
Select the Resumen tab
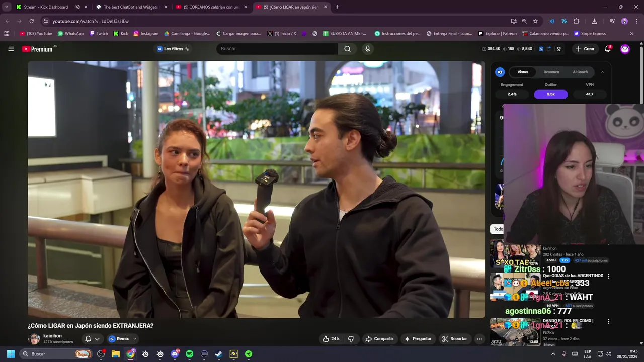551,72
